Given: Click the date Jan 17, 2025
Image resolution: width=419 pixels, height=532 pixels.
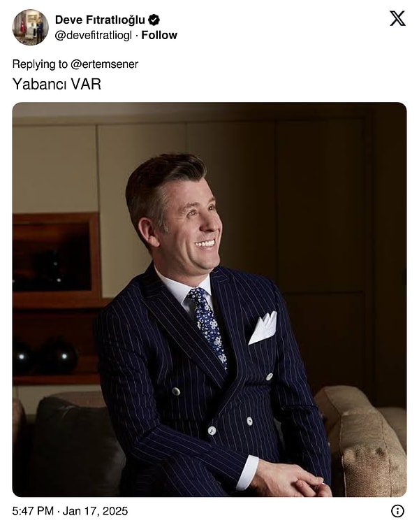Looking at the screenshot, I should [95, 511].
